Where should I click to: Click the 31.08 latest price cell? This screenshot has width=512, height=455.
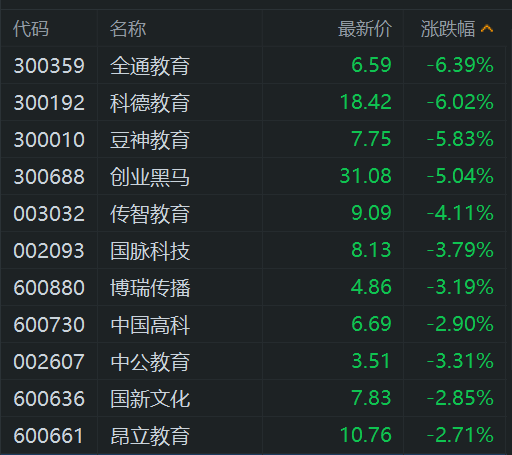[366, 176]
